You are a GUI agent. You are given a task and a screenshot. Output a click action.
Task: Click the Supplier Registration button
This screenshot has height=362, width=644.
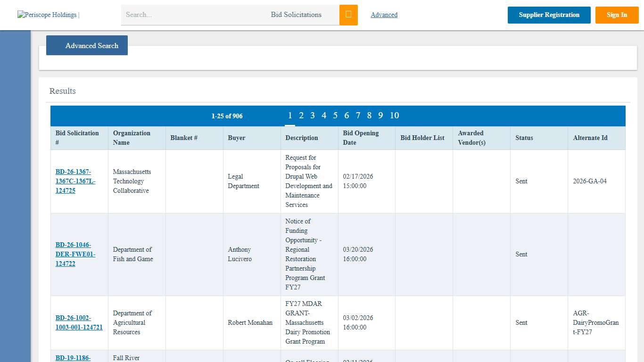(549, 15)
